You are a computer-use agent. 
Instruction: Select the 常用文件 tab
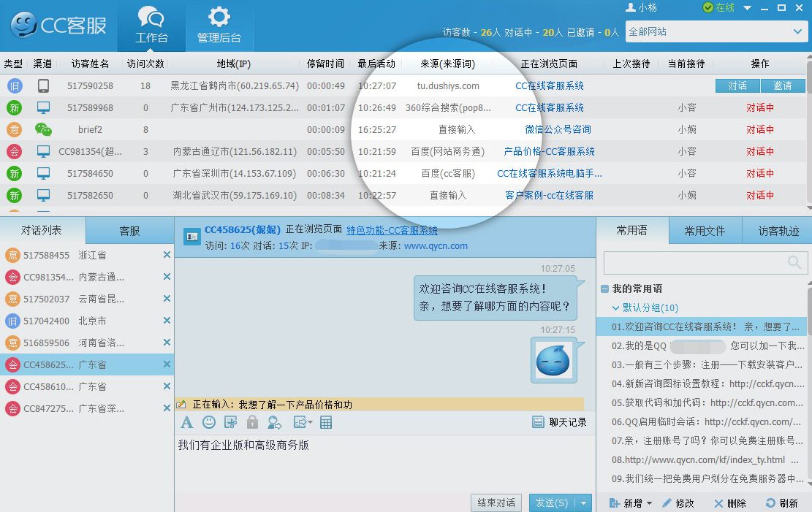coord(705,231)
